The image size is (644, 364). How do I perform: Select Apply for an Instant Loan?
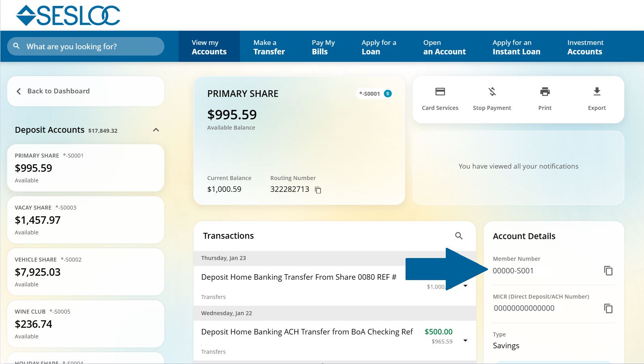516,46
